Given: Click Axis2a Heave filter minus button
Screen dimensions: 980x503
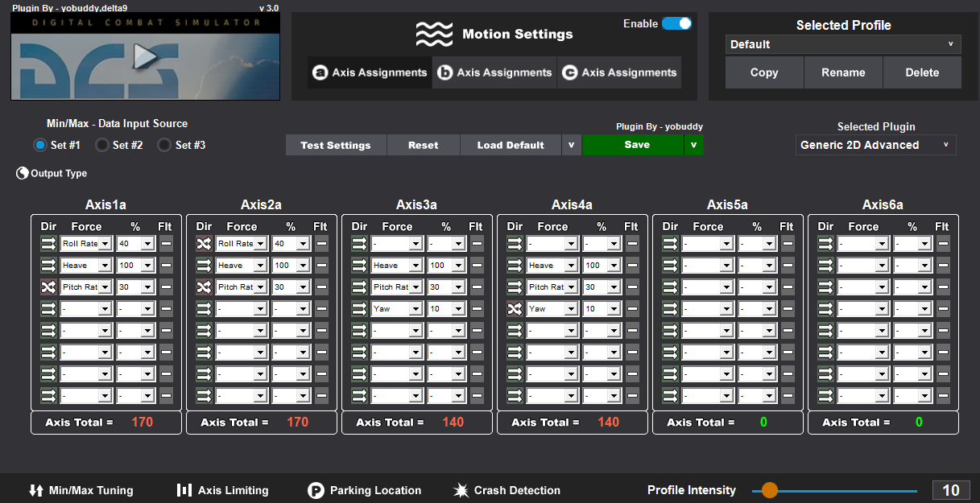Looking at the screenshot, I should [320, 266].
